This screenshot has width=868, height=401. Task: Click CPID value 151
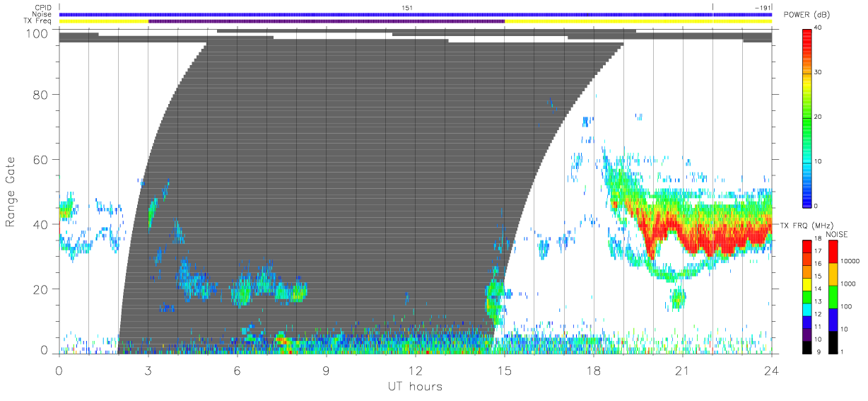coord(407,7)
